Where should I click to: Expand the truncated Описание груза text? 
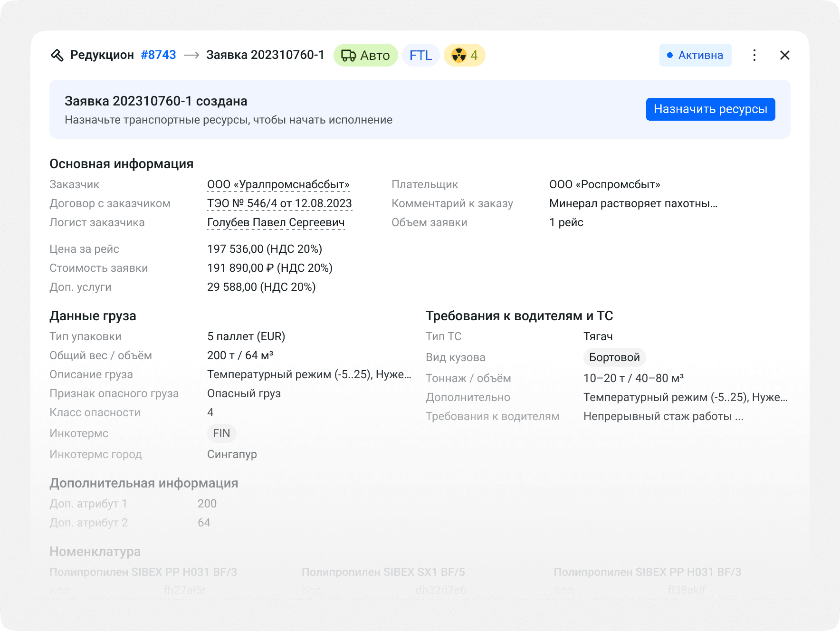(x=309, y=374)
